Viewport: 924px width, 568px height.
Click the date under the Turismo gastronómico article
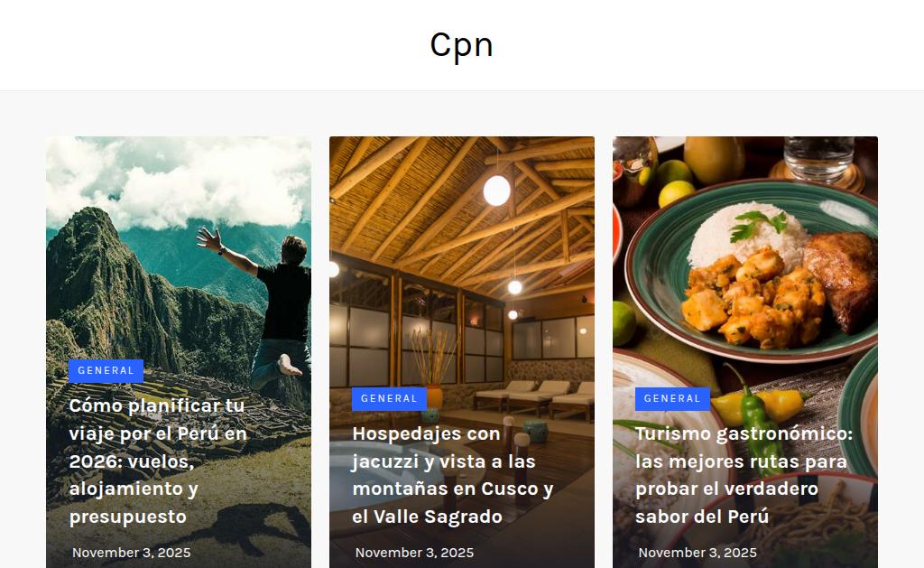point(698,553)
